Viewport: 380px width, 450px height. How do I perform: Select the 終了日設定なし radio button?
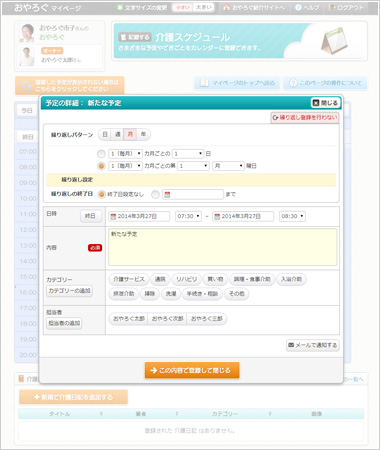point(101,194)
